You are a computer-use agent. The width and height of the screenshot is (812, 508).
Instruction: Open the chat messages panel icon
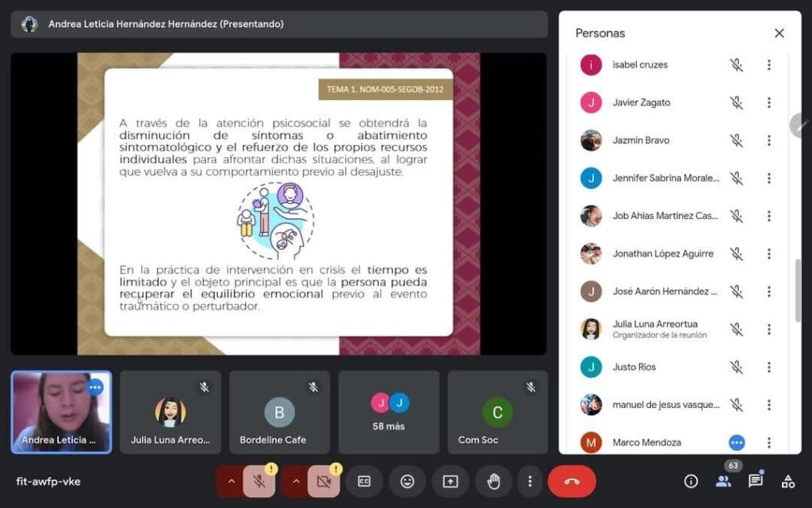click(756, 481)
